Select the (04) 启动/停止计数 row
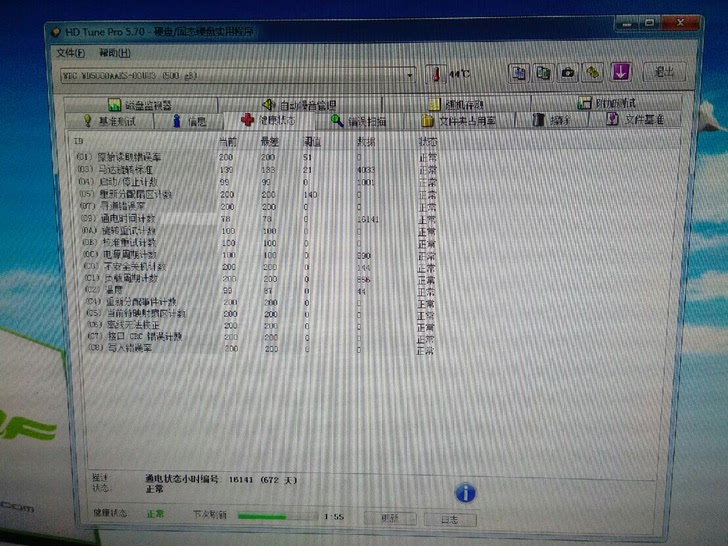This screenshot has width=728, height=546. click(x=256, y=182)
